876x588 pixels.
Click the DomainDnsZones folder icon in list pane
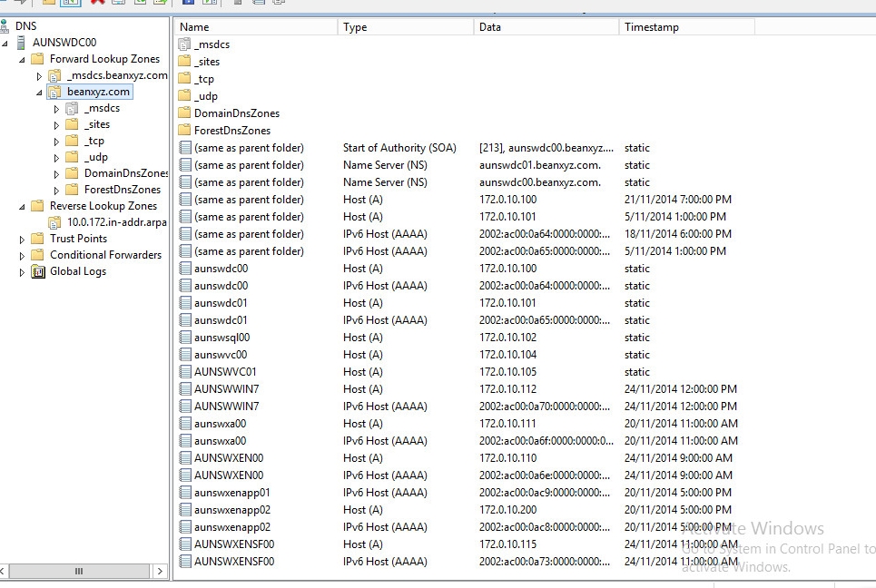tap(184, 113)
